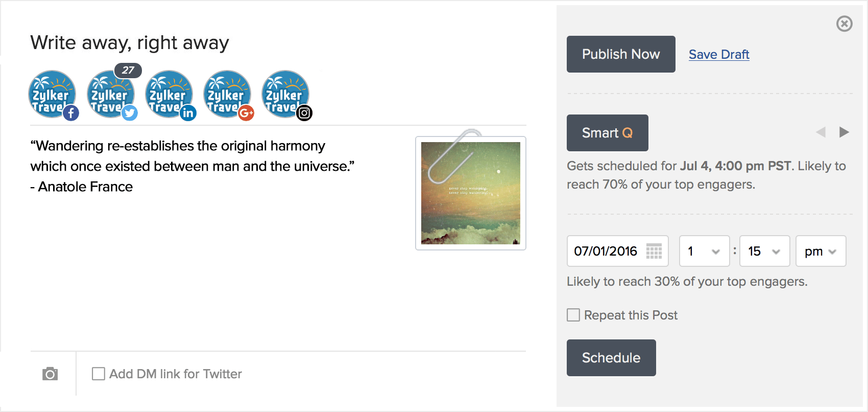
Task: Open the camera icon to attach media
Action: (x=50, y=374)
